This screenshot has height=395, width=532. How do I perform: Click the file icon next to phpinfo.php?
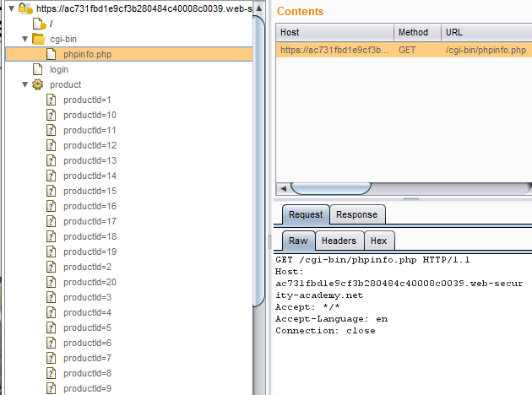52,54
